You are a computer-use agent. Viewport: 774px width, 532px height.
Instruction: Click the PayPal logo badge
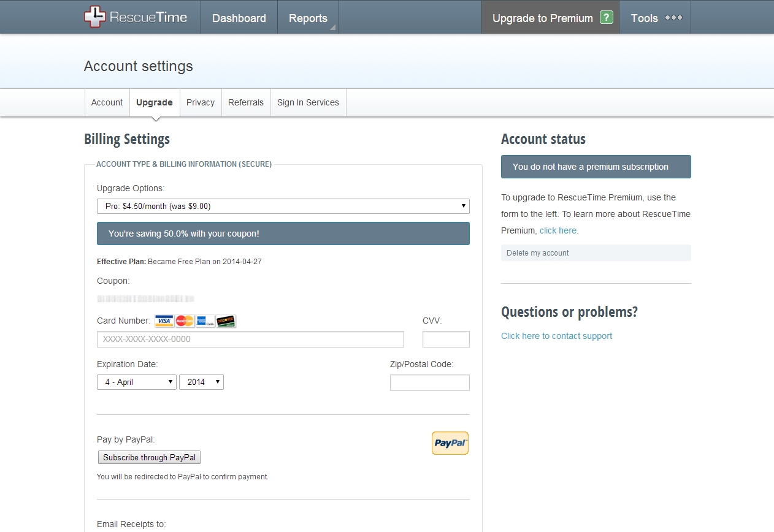pos(450,443)
